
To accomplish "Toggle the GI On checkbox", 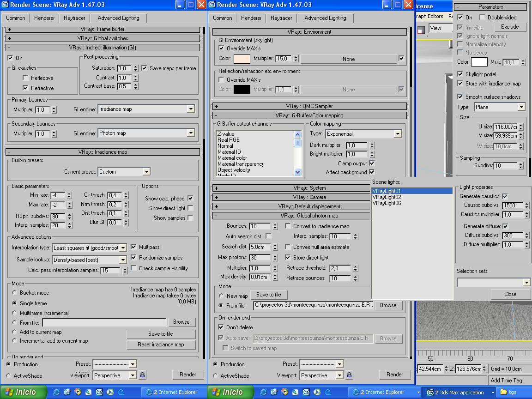I will tap(11, 58).
